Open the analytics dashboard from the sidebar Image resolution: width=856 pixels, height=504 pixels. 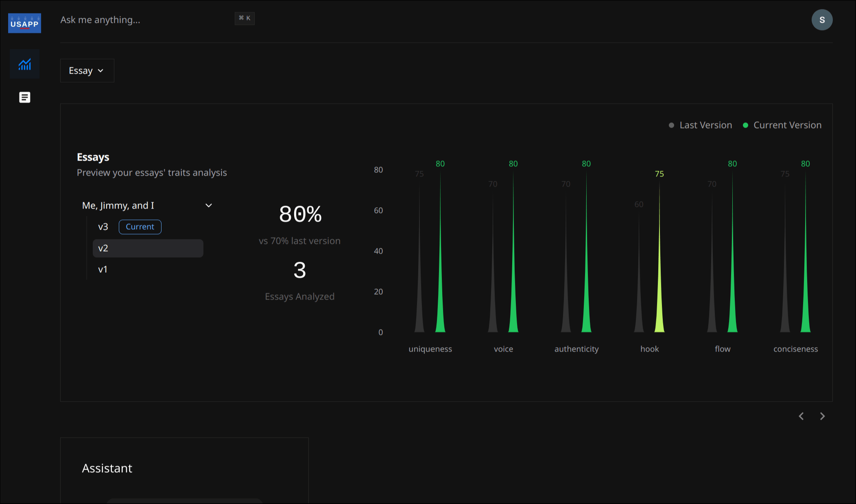(24, 64)
